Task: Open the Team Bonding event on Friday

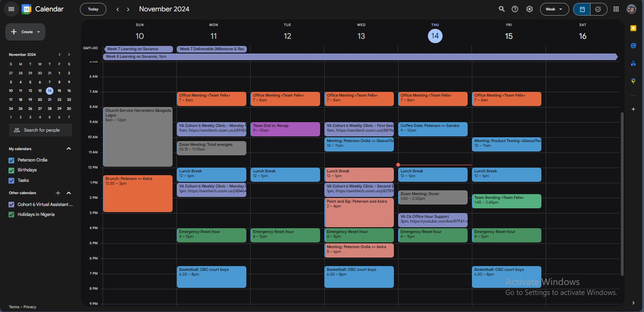Action: (x=506, y=201)
